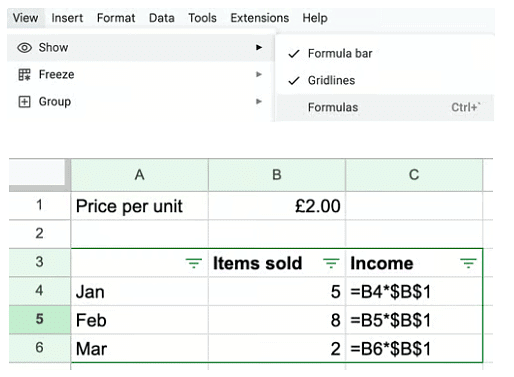Toggle the Gridlines option
This screenshot has height=377, width=514.
click(385, 80)
